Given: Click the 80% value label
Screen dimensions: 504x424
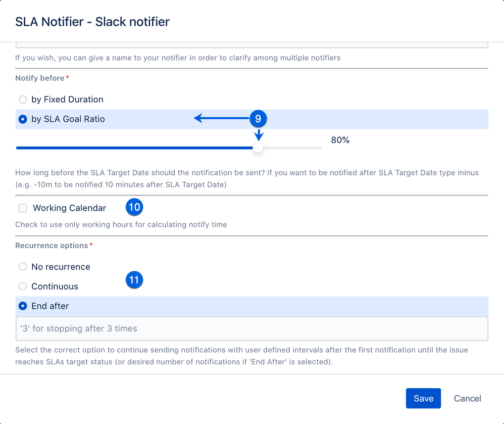Looking at the screenshot, I should pyautogui.click(x=340, y=140).
